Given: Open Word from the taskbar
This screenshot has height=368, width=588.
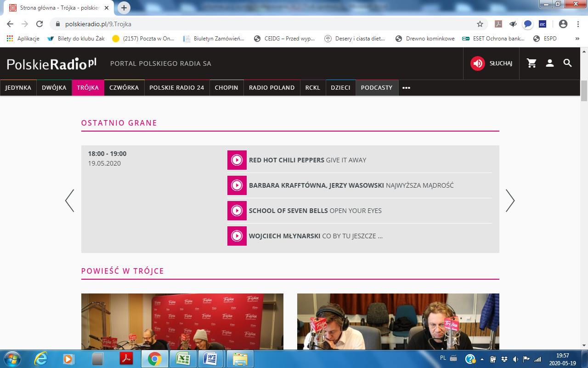Looking at the screenshot, I should [x=211, y=359].
